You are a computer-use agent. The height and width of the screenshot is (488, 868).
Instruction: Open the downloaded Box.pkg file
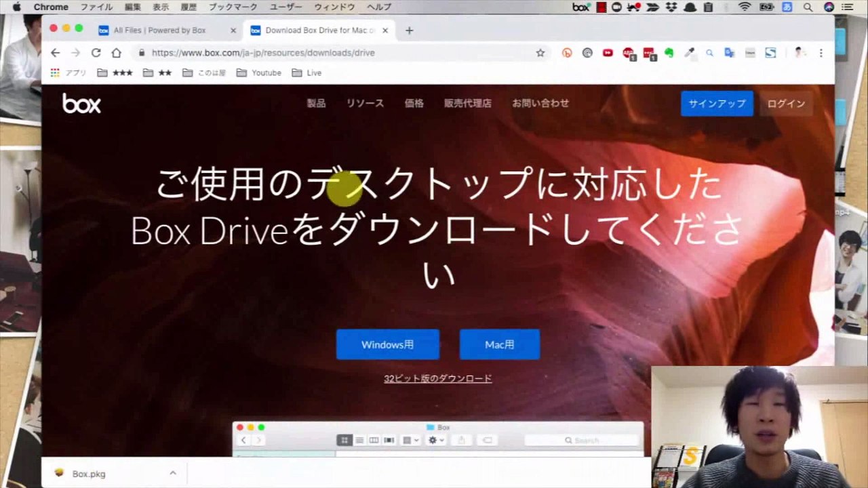pos(88,474)
